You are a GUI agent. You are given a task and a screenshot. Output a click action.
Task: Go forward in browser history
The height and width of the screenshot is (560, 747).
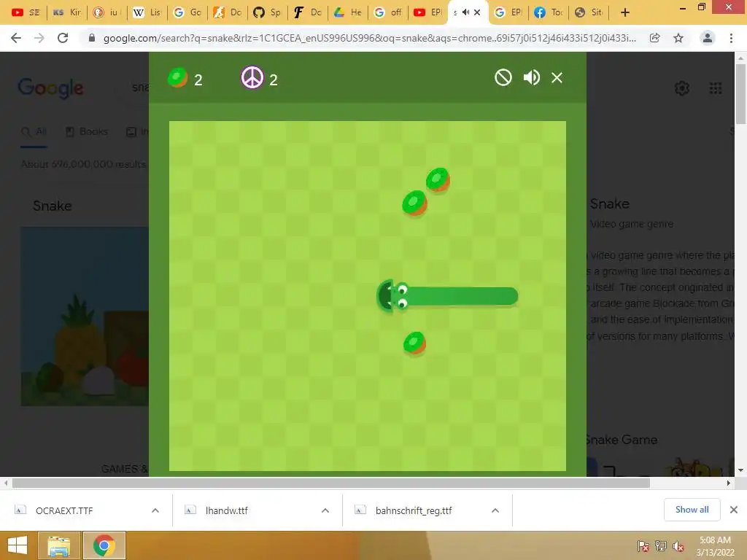pos(39,38)
